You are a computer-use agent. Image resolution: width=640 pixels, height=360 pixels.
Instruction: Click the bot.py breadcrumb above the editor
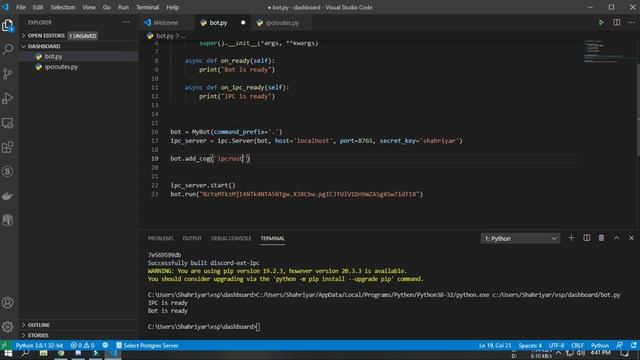coord(164,36)
